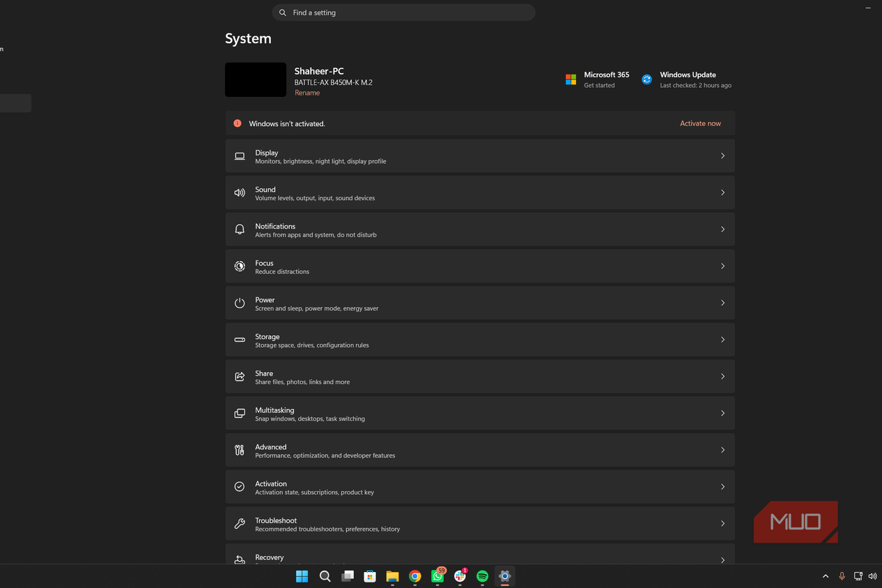
Task: Expand the Display row chevron
Action: pyautogui.click(x=722, y=156)
